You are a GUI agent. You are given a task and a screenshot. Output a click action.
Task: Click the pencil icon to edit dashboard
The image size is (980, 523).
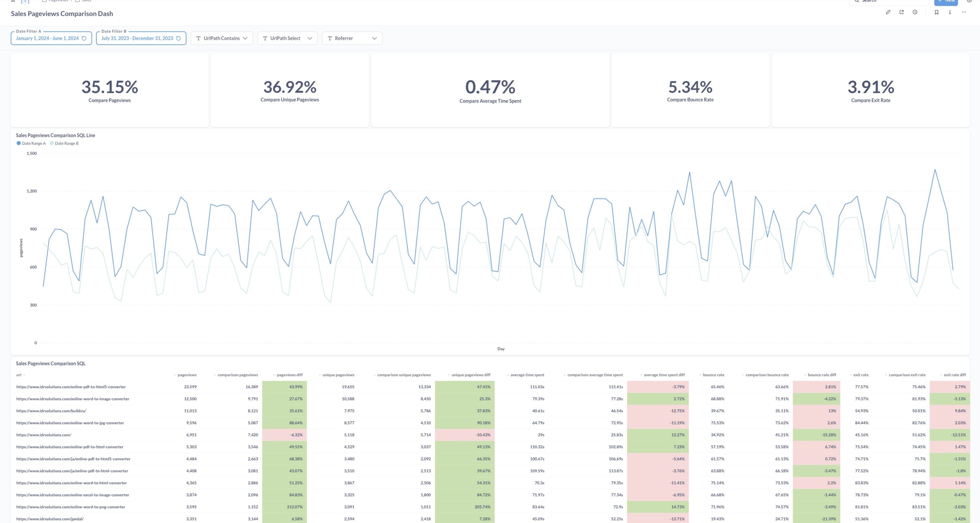pos(888,12)
